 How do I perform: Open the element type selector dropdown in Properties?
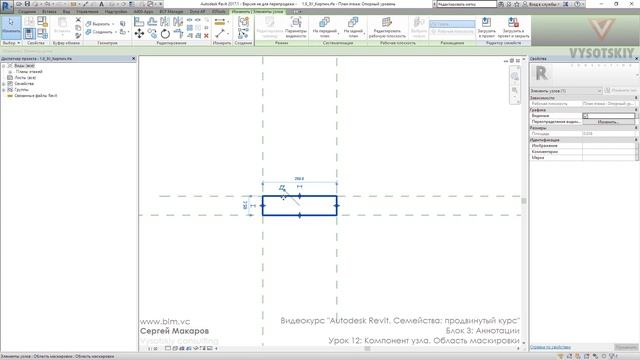click(x=565, y=91)
